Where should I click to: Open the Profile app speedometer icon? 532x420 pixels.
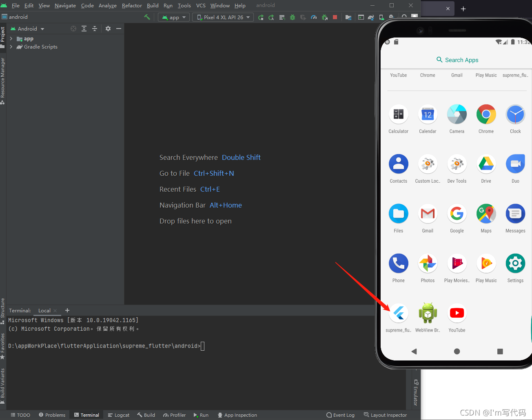click(314, 17)
